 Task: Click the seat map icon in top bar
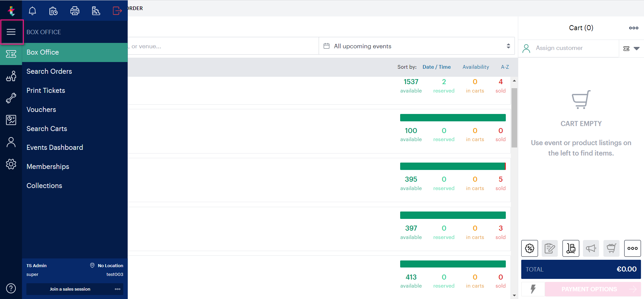[96, 11]
